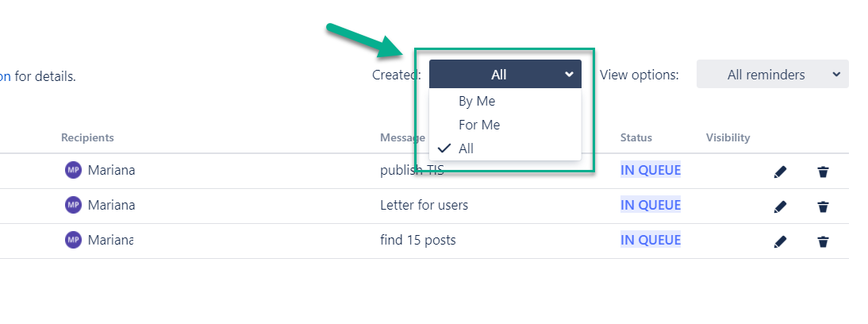Edit the 'publish TIS' reminder with pencil icon
The height and width of the screenshot is (324, 868).
coord(780,172)
